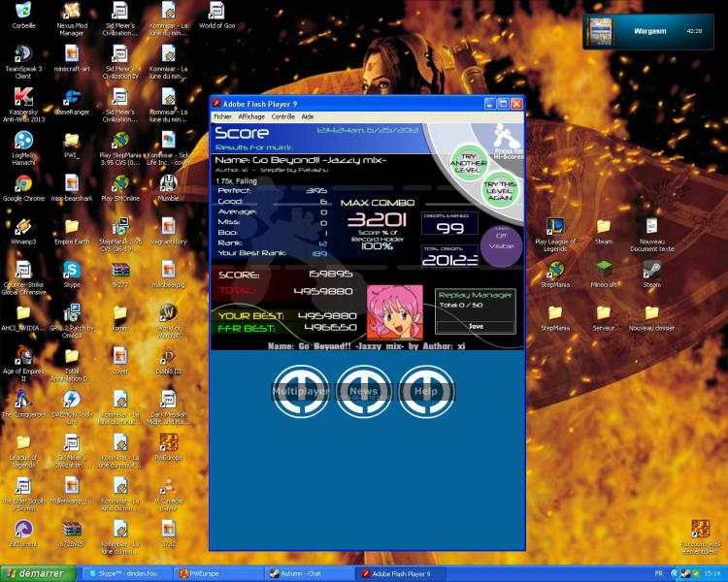Click the démarrer Start button
Viewport: 728px width, 582px height.
[37, 573]
